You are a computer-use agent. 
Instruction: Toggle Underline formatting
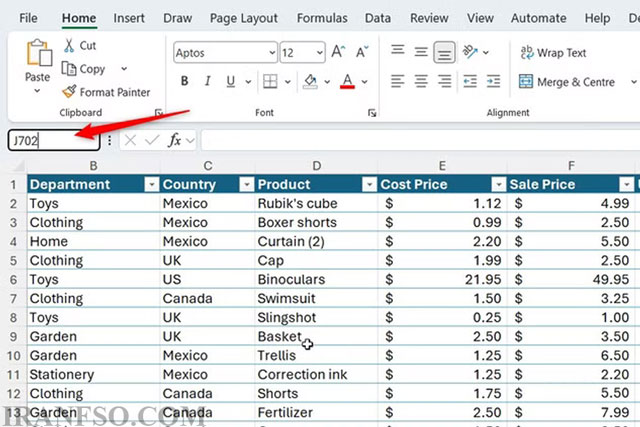[x=231, y=81]
